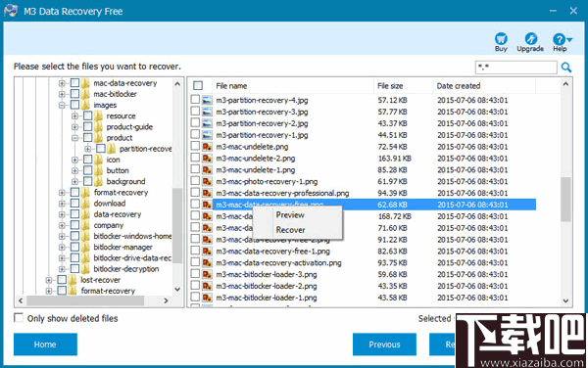Check the download folder checkbox
The image size is (588, 368).
coord(74,203)
